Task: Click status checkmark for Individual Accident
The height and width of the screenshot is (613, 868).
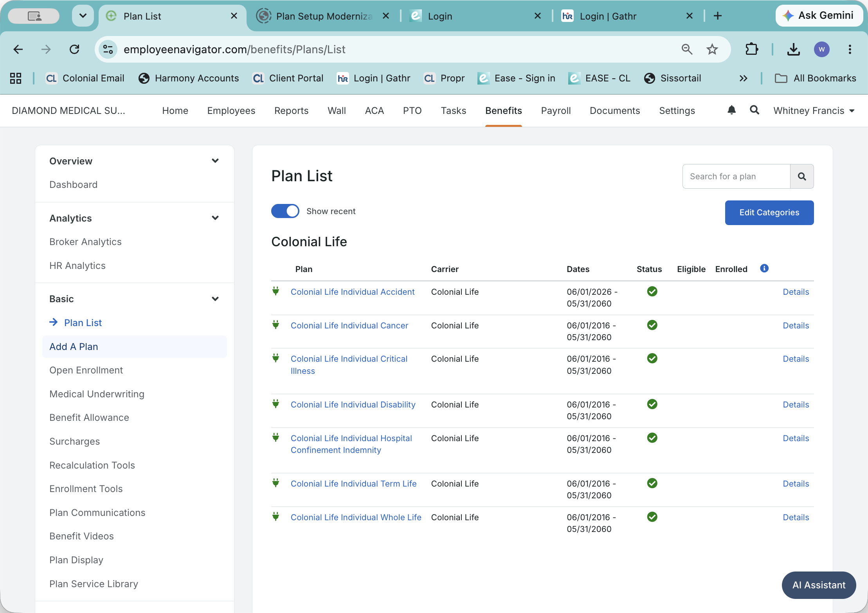Action: click(x=652, y=291)
